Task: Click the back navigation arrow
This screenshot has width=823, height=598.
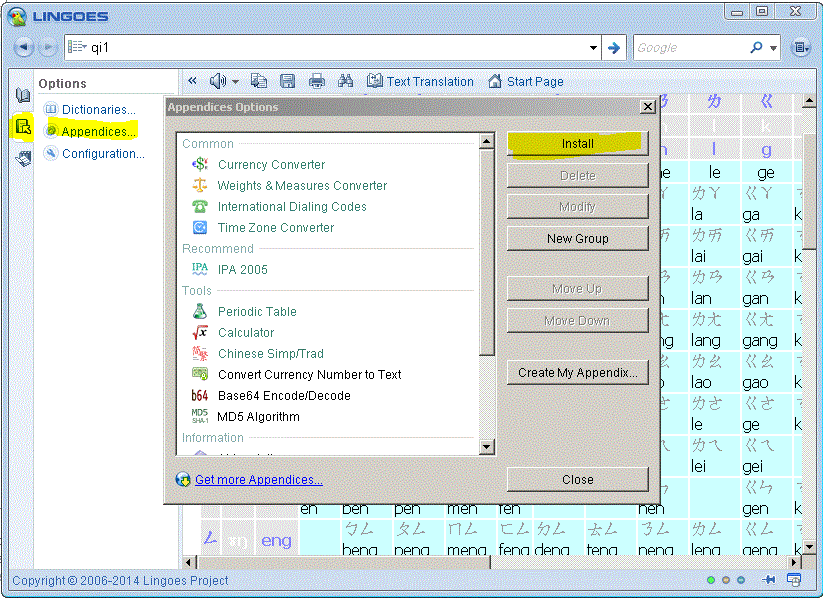Action: (23, 47)
